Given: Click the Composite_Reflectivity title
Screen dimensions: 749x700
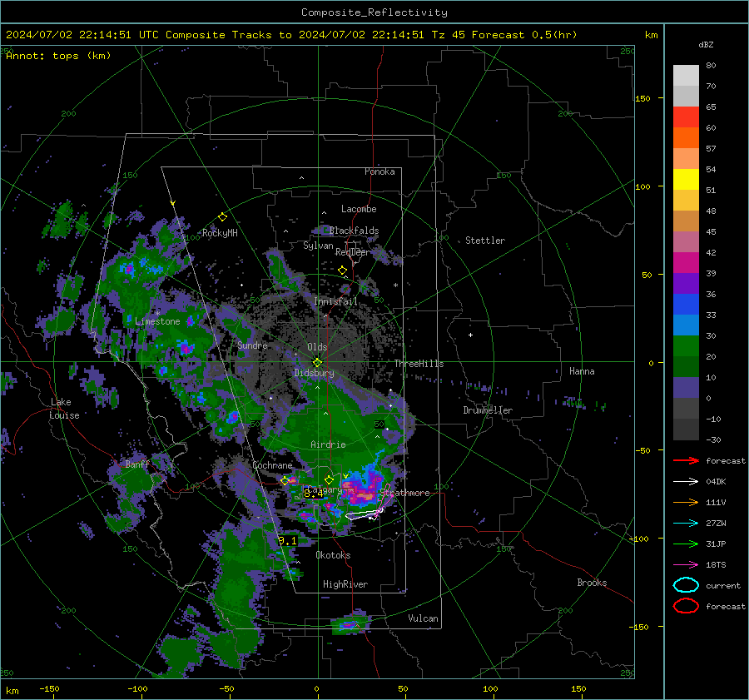Looking at the screenshot, I should pyautogui.click(x=374, y=12).
